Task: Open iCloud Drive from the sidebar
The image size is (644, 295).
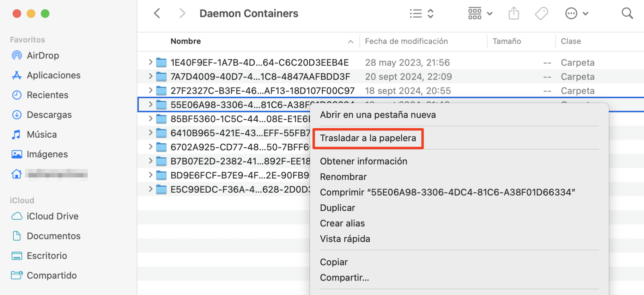Action: coord(52,216)
